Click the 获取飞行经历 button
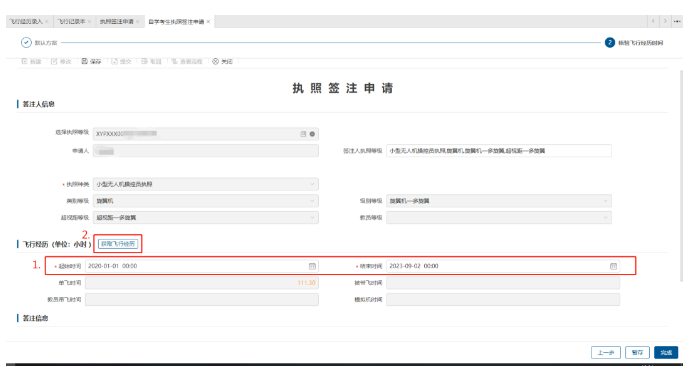This screenshot has height=371, width=694. pyautogui.click(x=118, y=243)
